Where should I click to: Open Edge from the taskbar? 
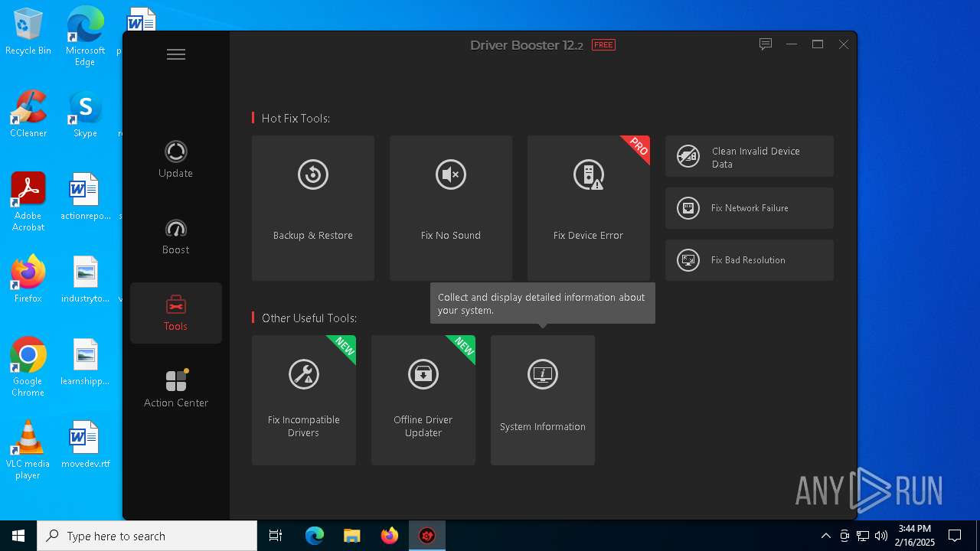click(315, 536)
